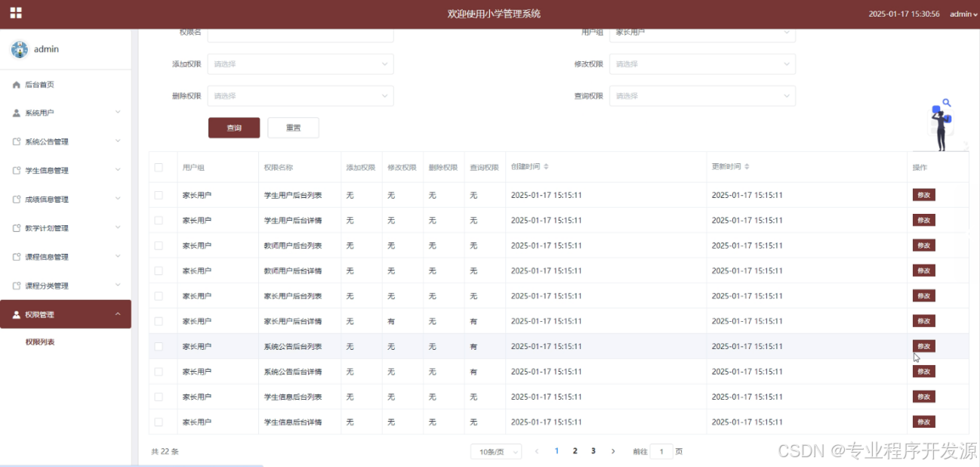The width and height of the screenshot is (980, 467).
Task: Click the 重置 reset button
Action: pyautogui.click(x=293, y=128)
